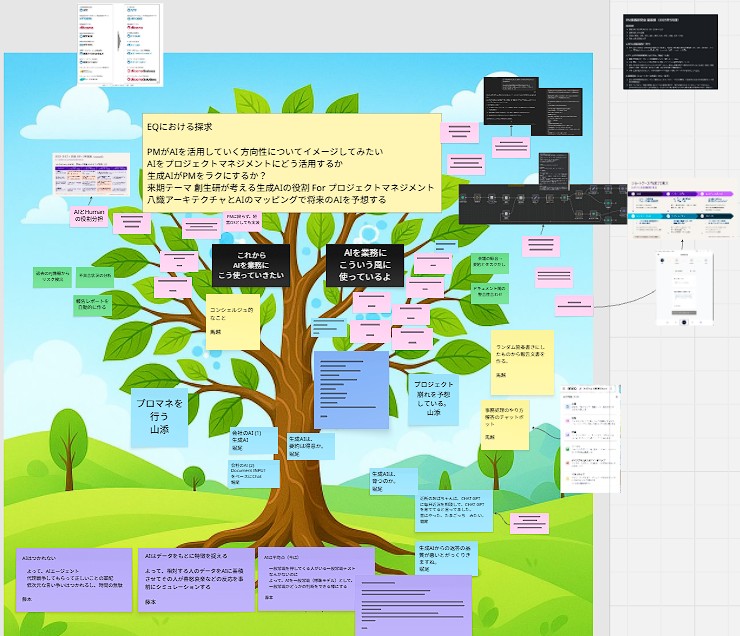Select the blue sticky starting '生成AIからの返答'
The height and width of the screenshot is (636, 740).
tap(446, 558)
